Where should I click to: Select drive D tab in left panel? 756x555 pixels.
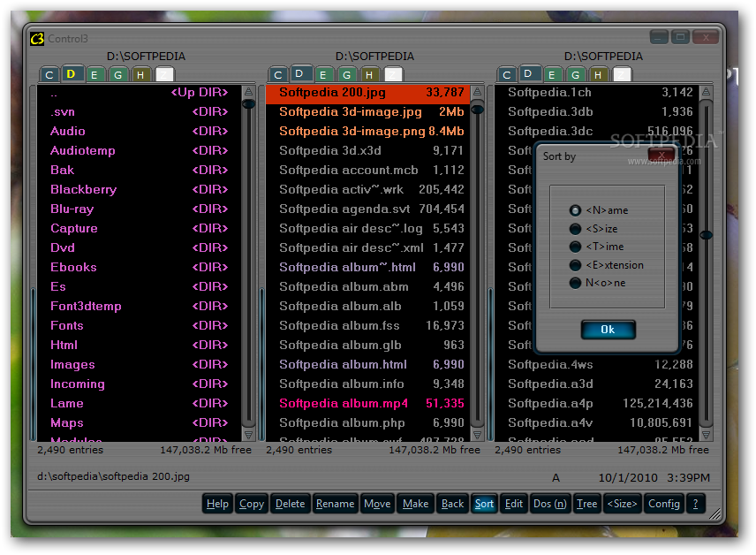(x=71, y=74)
